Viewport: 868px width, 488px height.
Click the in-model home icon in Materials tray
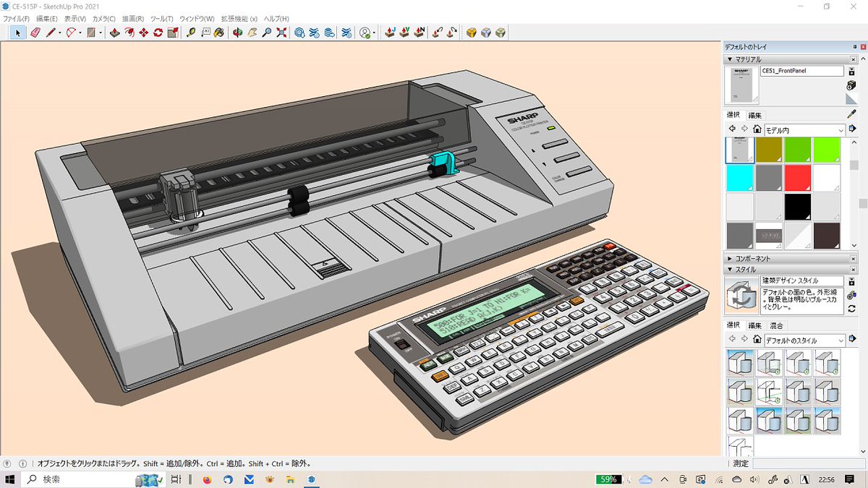(758, 129)
